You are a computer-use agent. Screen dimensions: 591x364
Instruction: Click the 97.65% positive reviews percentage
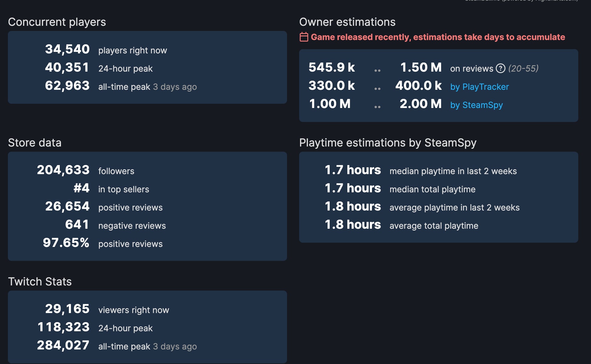(66, 243)
